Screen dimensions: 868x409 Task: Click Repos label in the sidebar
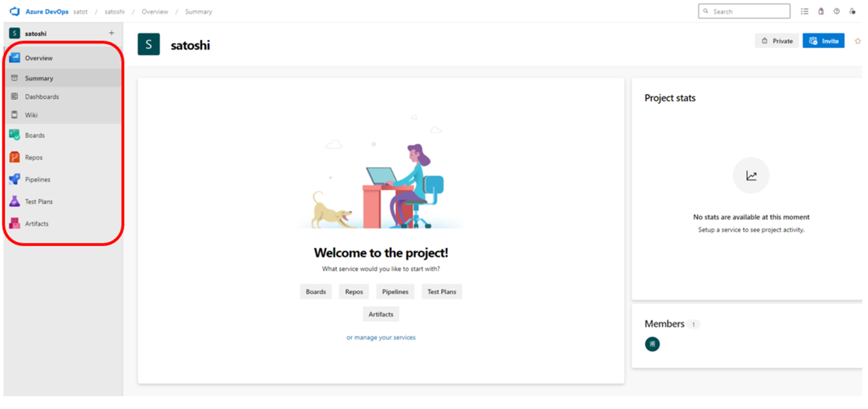pos(33,157)
